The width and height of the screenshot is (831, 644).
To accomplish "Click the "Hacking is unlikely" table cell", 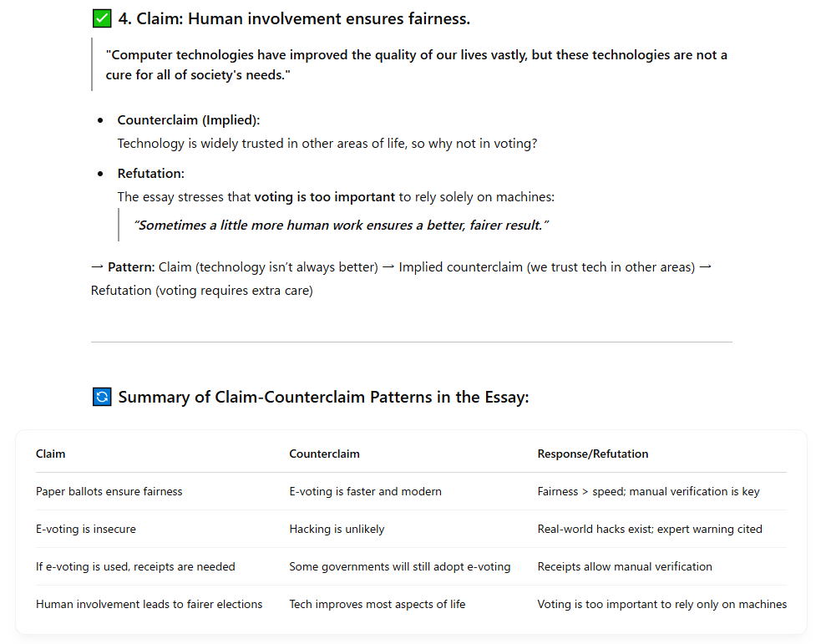I will [337, 529].
